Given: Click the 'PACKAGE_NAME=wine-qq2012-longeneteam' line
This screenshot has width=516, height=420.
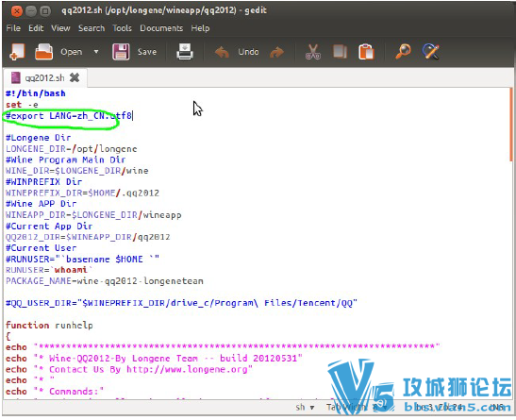Looking at the screenshot, I should point(105,280).
